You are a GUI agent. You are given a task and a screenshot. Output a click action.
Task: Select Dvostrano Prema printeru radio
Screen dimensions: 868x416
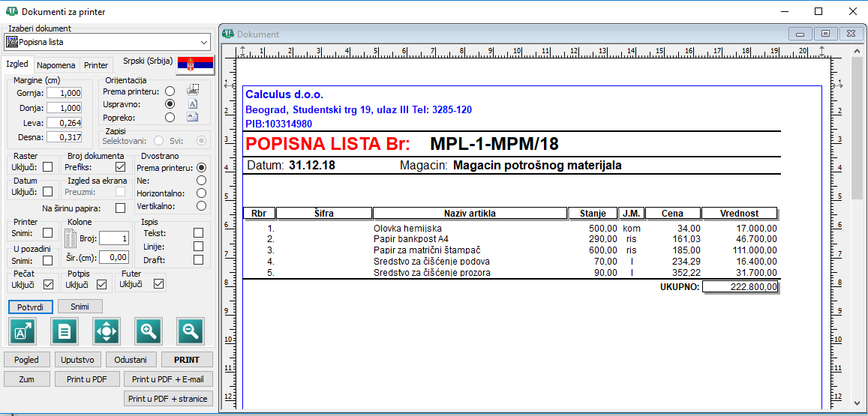[x=202, y=168]
